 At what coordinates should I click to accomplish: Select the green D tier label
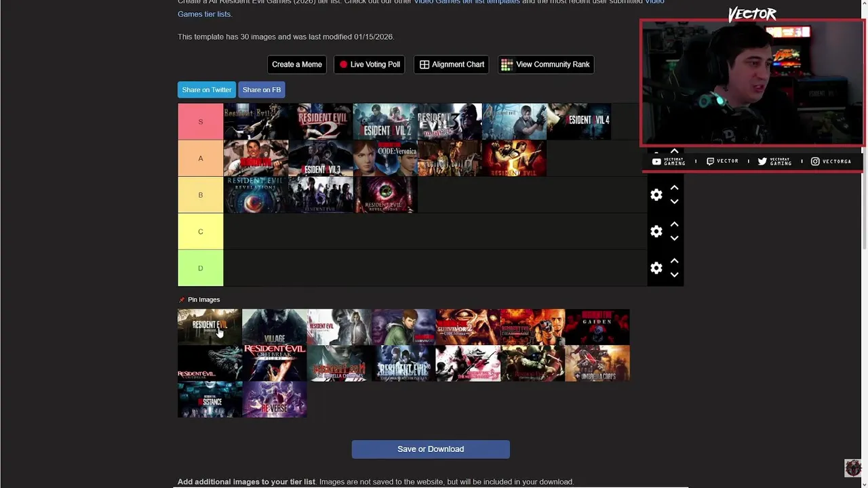pos(200,268)
